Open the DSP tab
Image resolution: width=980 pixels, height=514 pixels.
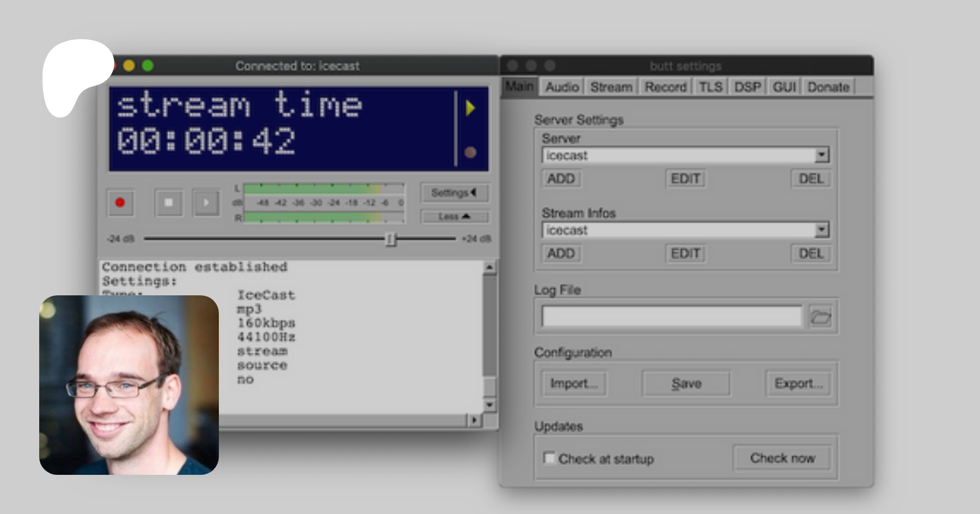coord(748,87)
